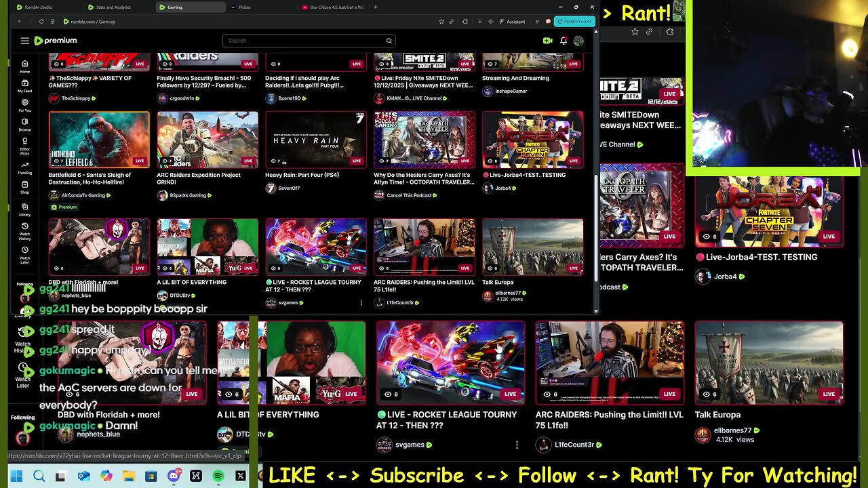The height and width of the screenshot is (488, 868).
Task: Open Discord from taskbar
Action: click(173, 476)
